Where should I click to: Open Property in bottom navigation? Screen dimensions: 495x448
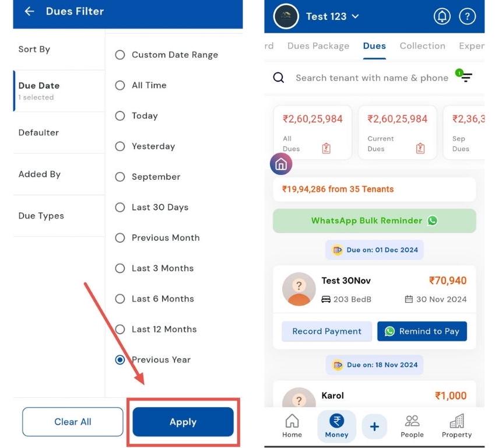coord(457,425)
